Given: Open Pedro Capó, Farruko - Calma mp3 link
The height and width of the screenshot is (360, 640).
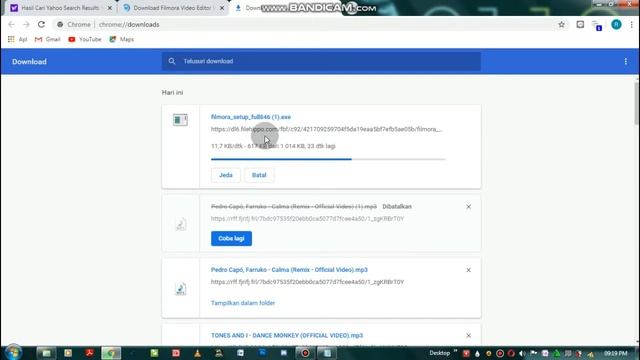Looking at the screenshot, I should tap(289, 270).
